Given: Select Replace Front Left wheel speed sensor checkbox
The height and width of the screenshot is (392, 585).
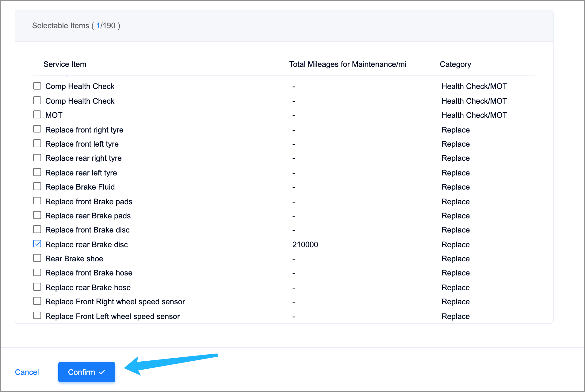Looking at the screenshot, I should click(37, 316).
